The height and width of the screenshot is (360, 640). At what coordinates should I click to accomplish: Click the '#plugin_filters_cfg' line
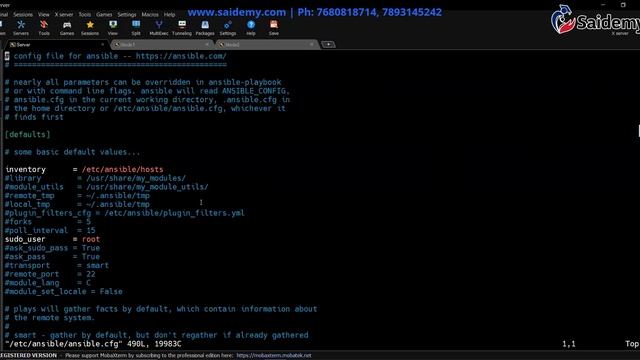124,213
